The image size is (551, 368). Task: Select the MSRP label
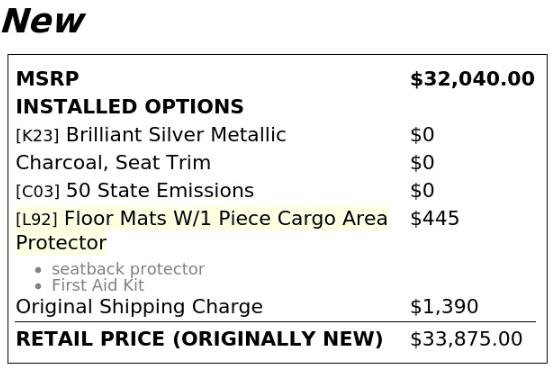pyautogui.click(x=47, y=78)
